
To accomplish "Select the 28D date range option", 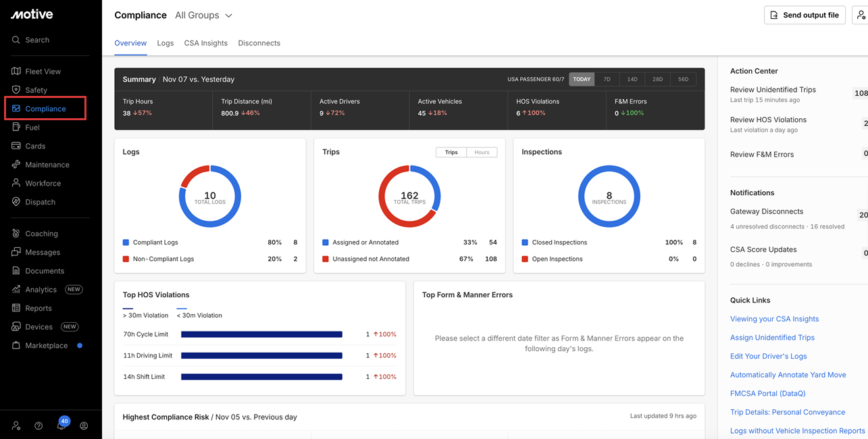I will [657, 79].
